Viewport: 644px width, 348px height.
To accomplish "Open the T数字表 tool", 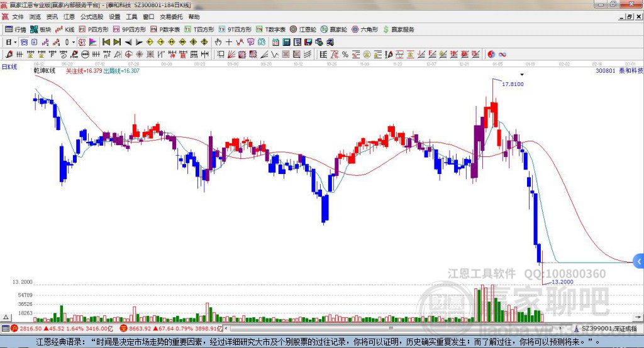I will [270, 30].
